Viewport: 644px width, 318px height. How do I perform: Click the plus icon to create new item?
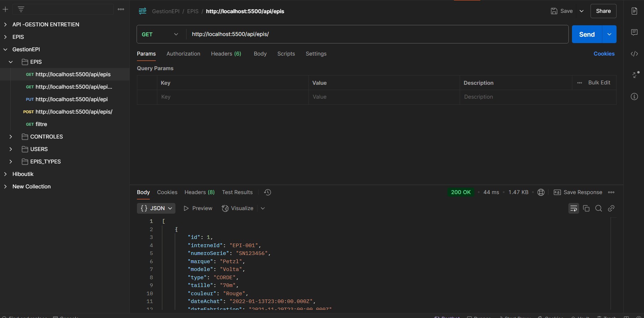[5, 9]
